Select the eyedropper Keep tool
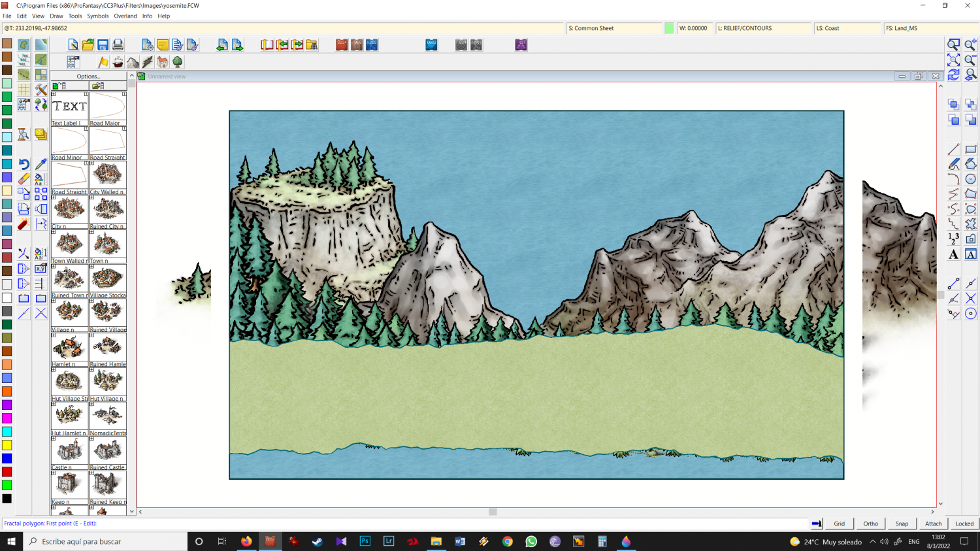This screenshot has height=551, width=980. tap(41, 164)
